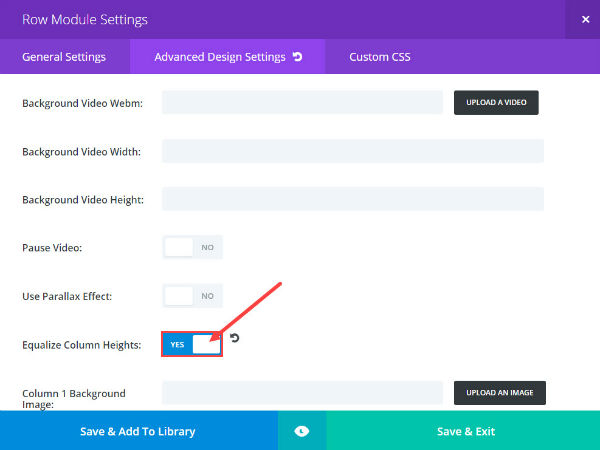Image resolution: width=600 pixels, height=450 pixels.
Task: Focus the Column 1 Background Image field
Action: (x=302, y=393)
